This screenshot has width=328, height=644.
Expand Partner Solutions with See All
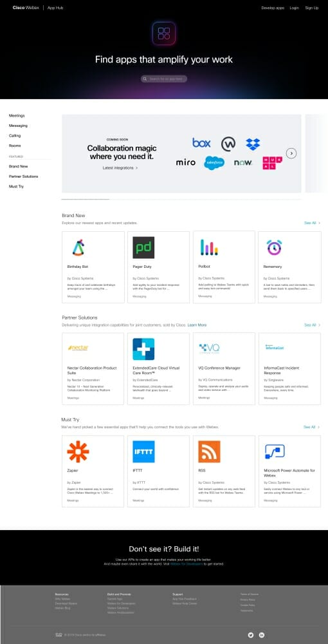point(312,325)
